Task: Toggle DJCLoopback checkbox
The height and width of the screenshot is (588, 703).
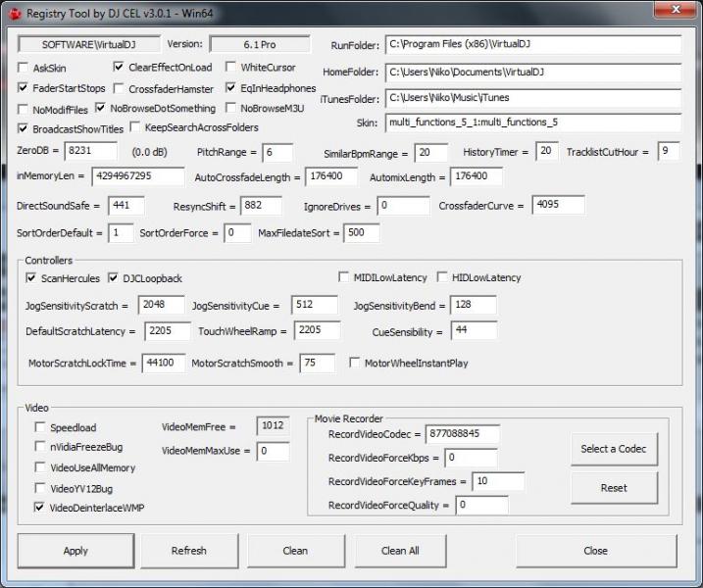Action: (113, 278)
